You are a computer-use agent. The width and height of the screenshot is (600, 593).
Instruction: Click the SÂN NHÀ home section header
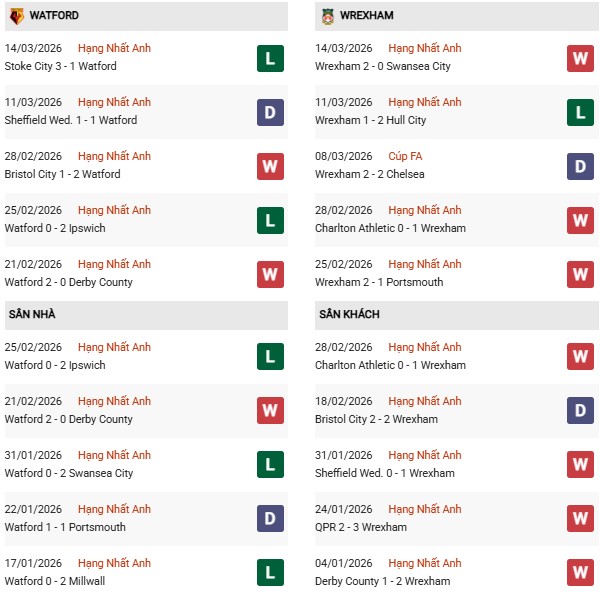pos(32,314)
